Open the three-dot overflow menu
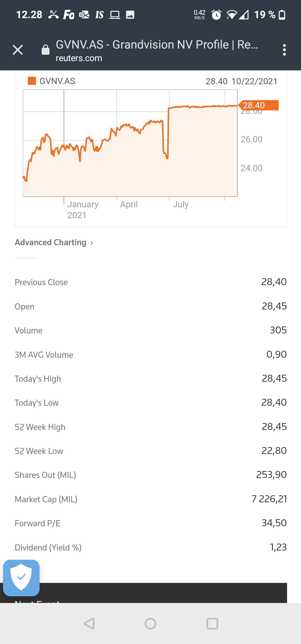 (284, 50)
